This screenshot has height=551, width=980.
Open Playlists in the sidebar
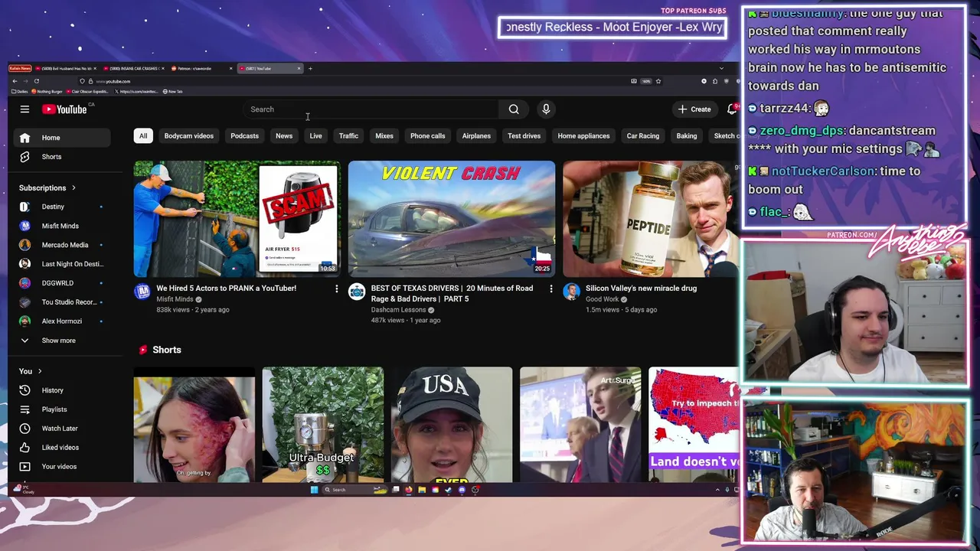(62, 409)
